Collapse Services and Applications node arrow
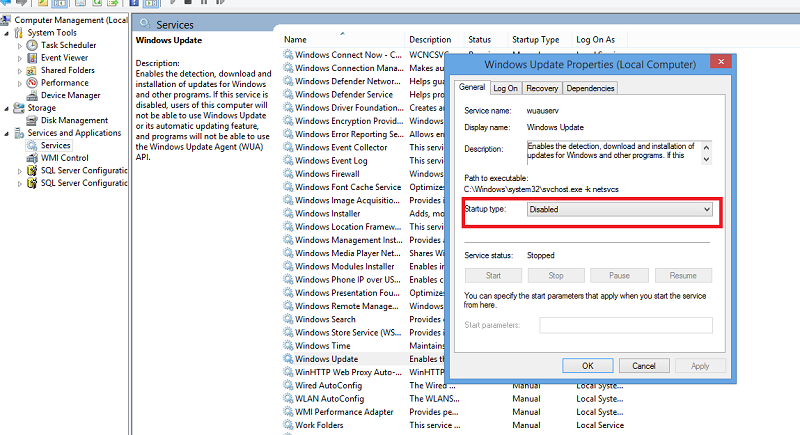This screenshot has height=435, width=800. 7,134
